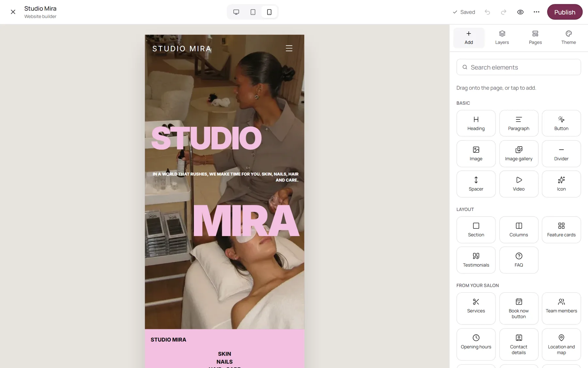The width and height of the screenshot is (588, 368).
Task: Add the Team members block
Action: click(x=561, y=308)
